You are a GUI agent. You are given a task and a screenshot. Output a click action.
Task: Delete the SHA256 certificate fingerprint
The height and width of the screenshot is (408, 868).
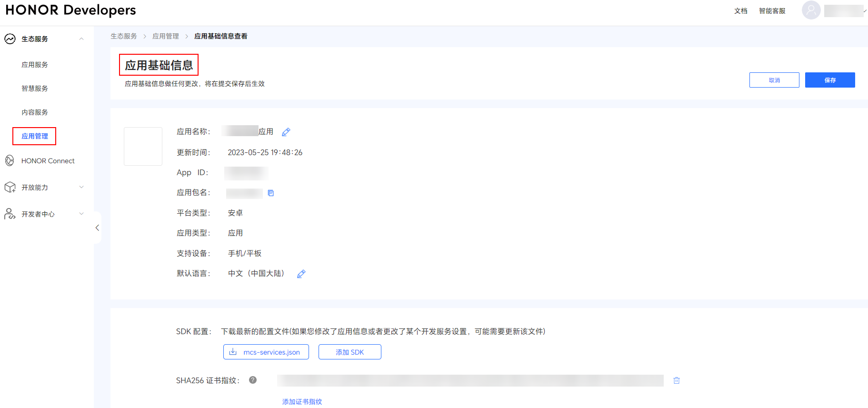point(677,380)
